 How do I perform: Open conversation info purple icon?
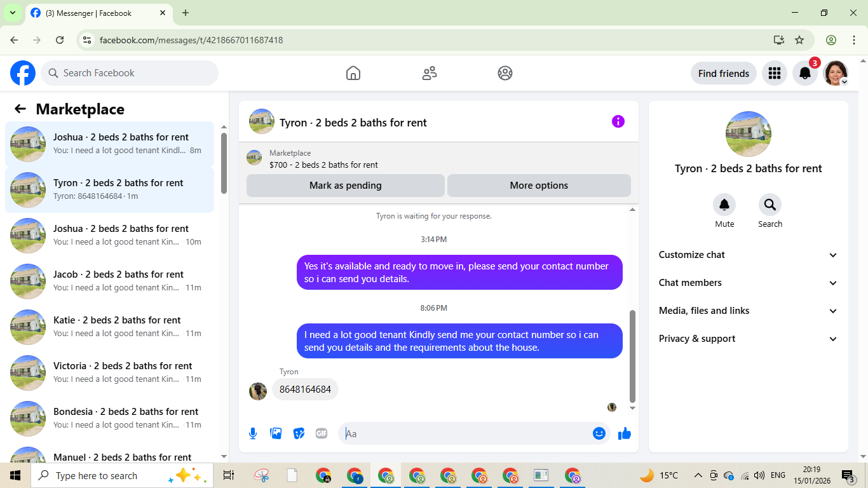[618, 121]
